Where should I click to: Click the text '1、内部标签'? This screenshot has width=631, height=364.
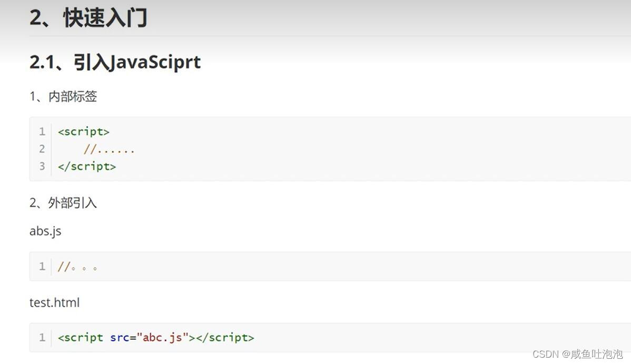click(x=63, y=96)
